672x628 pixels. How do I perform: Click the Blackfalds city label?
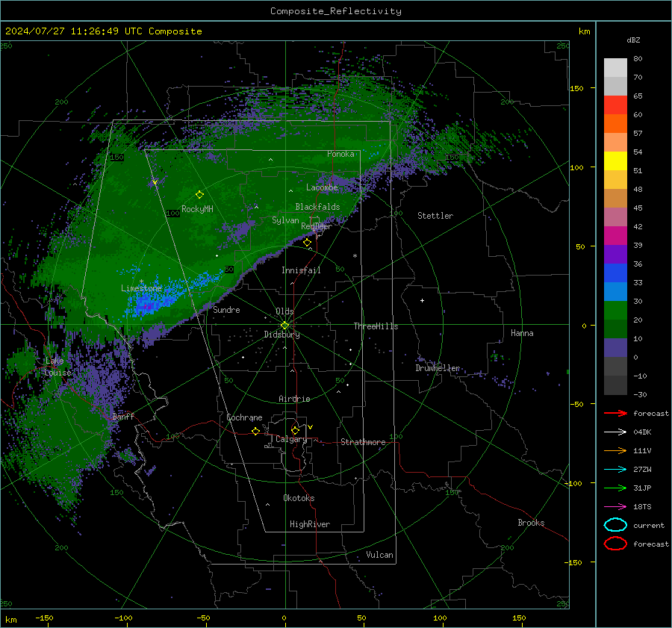tap(317, 207)
